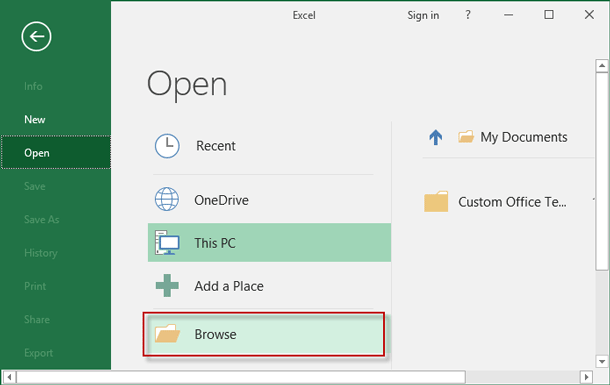
Task: Click the OneDrive globe icon
Action: point(167,199)
